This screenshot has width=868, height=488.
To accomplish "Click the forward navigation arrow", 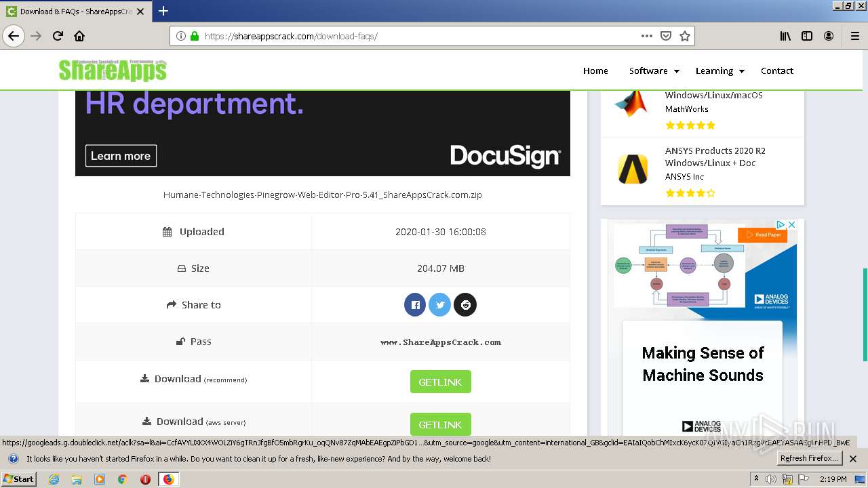I will click(36, 36).
